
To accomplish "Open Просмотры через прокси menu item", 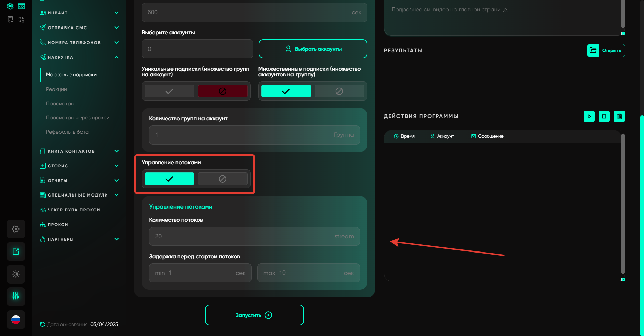I will 77,118.
